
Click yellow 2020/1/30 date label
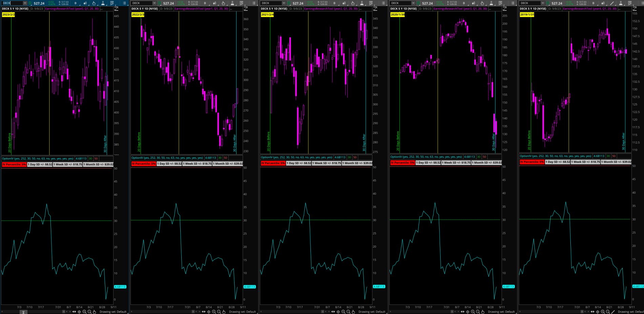tap(398, 15)
